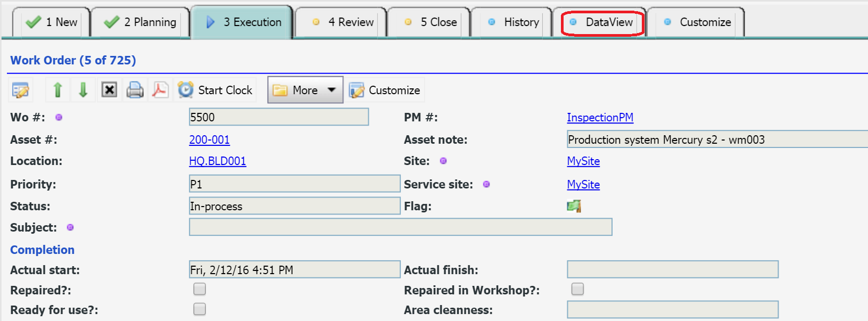The width and height of the screenshot is (868, 321).
Task: Click the empty Subject field
Action: pos(401,227)
